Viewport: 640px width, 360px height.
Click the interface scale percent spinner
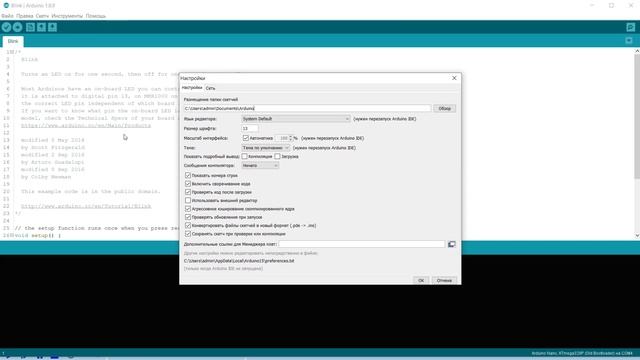(x=284, y=138)
